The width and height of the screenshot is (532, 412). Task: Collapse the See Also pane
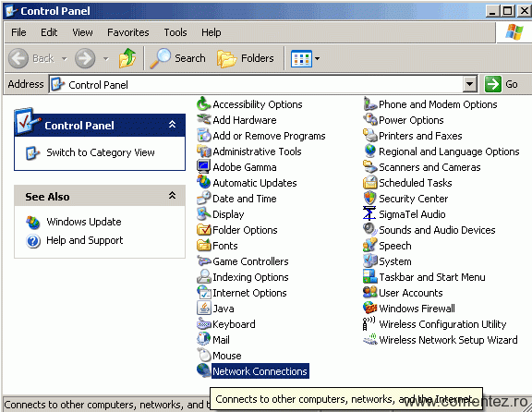(173, 196)
